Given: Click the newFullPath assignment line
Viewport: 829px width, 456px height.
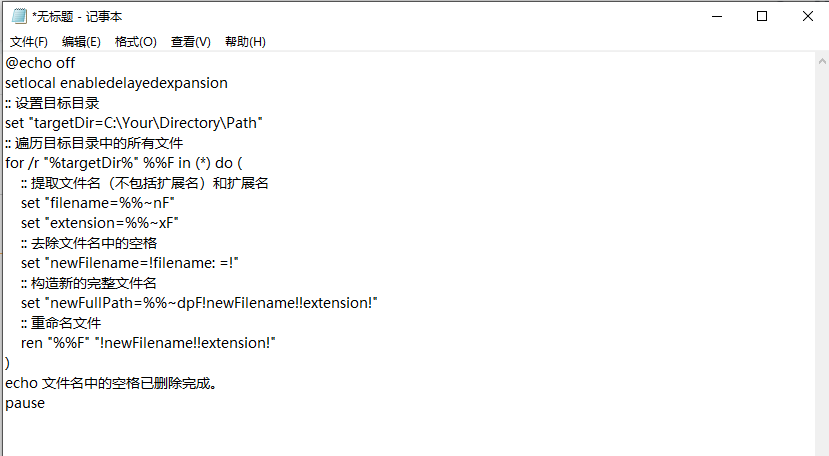Looking at the screenshot, I should 199,303.
